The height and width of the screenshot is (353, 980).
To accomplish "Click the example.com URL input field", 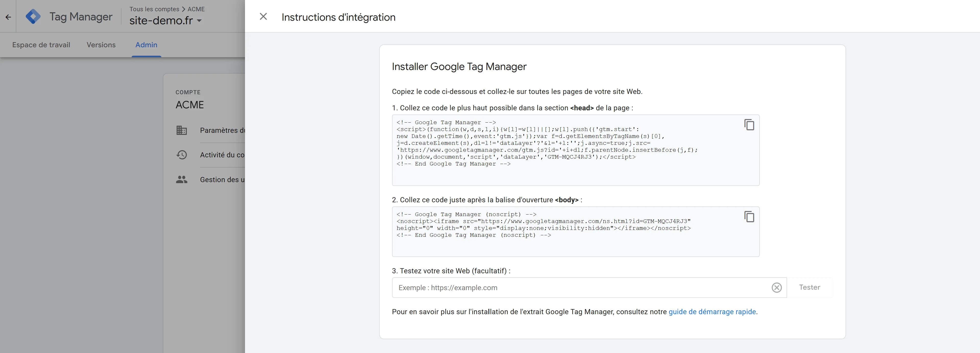I will (533, 288).
